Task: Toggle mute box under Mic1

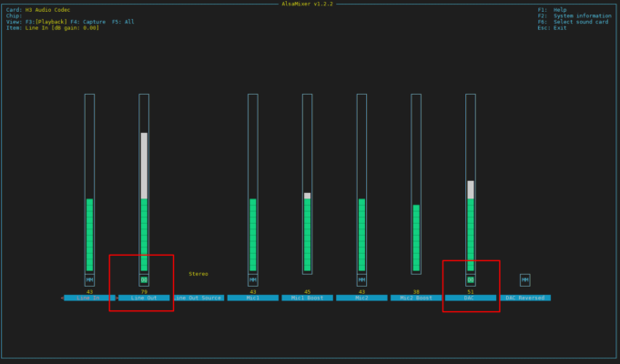Action: 253,279
